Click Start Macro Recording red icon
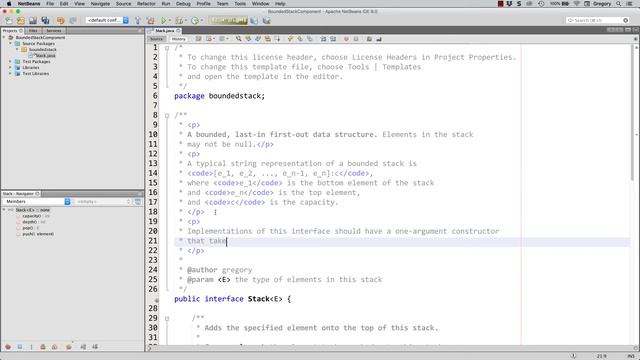This screenshot has height=360, width=640. 346,39
